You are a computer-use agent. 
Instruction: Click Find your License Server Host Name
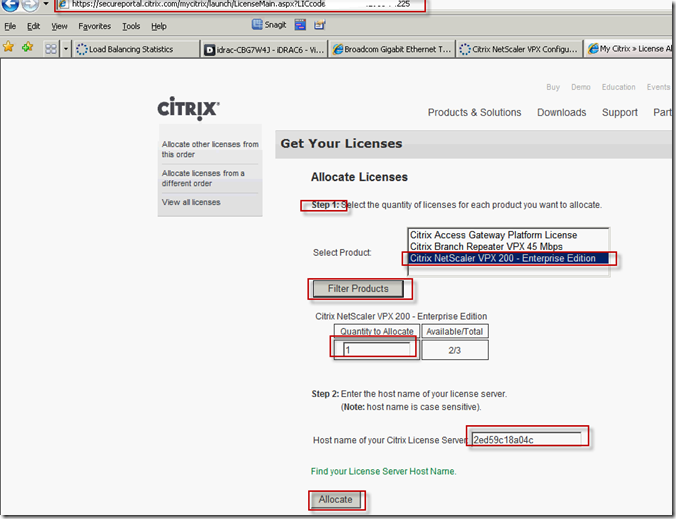(x=383, y=471)
